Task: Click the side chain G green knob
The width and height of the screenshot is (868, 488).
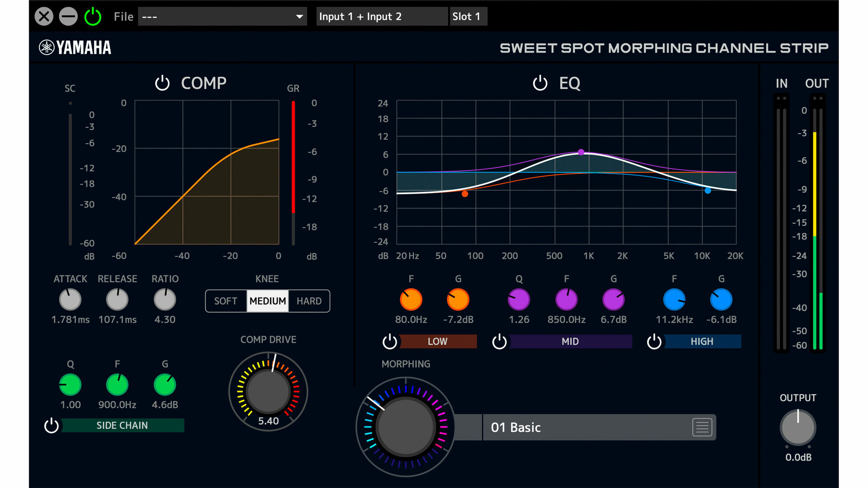Action: (x=165, y=385)
